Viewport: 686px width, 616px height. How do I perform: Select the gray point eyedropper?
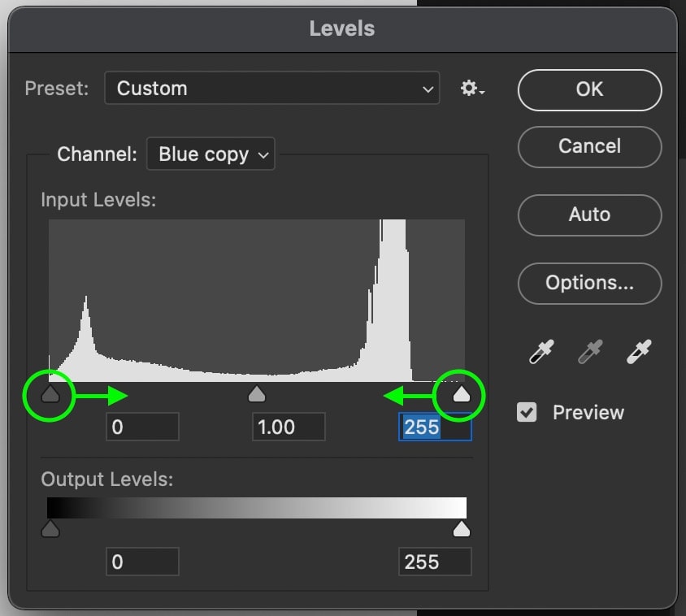(x=588, y=352)
